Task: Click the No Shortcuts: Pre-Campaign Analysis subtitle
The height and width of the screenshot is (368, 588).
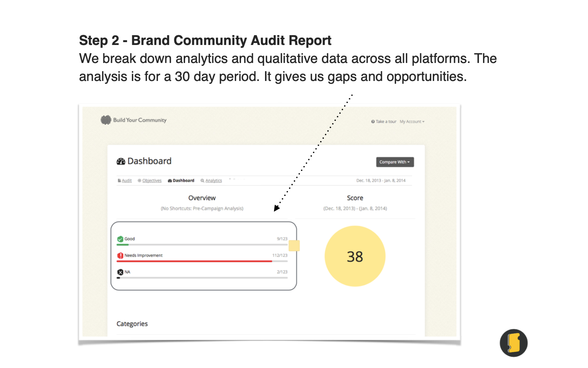Action: point(202,209)
